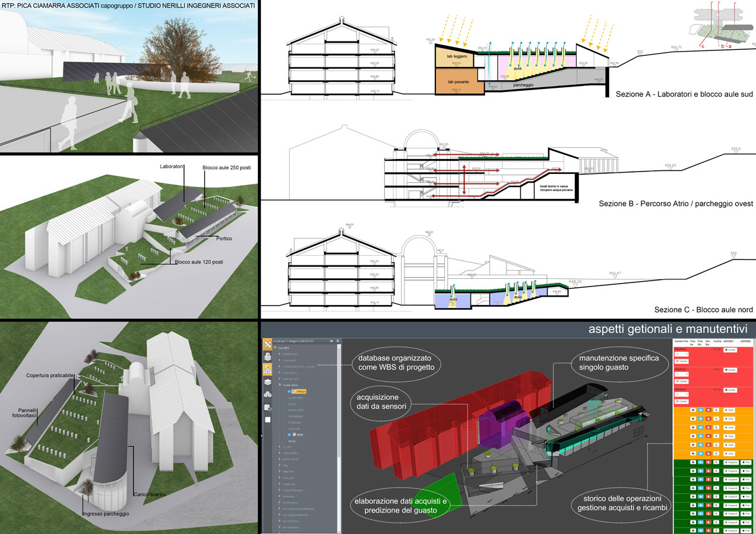Click the second sidebar icon below the tools icon

(267, 357)
